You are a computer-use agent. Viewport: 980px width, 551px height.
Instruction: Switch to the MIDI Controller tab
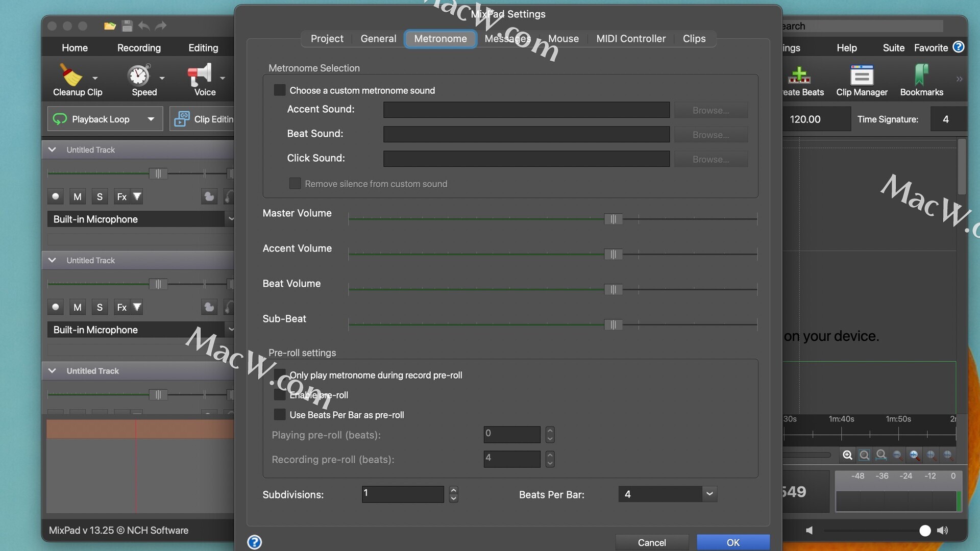coord(631,39)
